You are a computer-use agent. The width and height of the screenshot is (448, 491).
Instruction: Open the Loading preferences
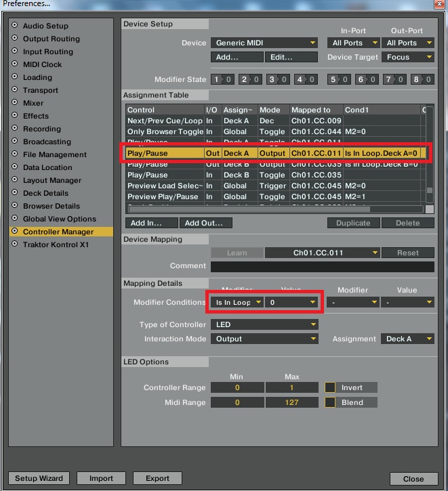coord(37,77)
